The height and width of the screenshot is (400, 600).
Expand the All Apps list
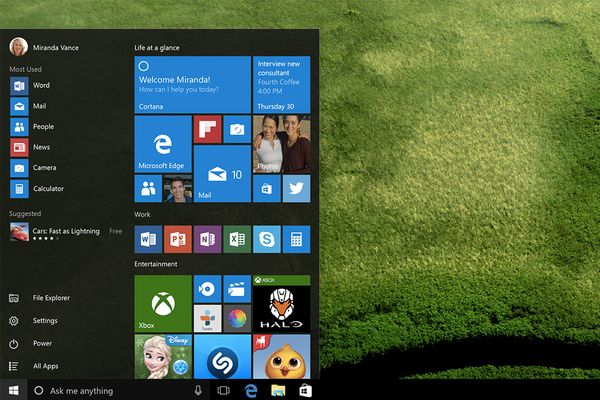[x=45, y=366]
